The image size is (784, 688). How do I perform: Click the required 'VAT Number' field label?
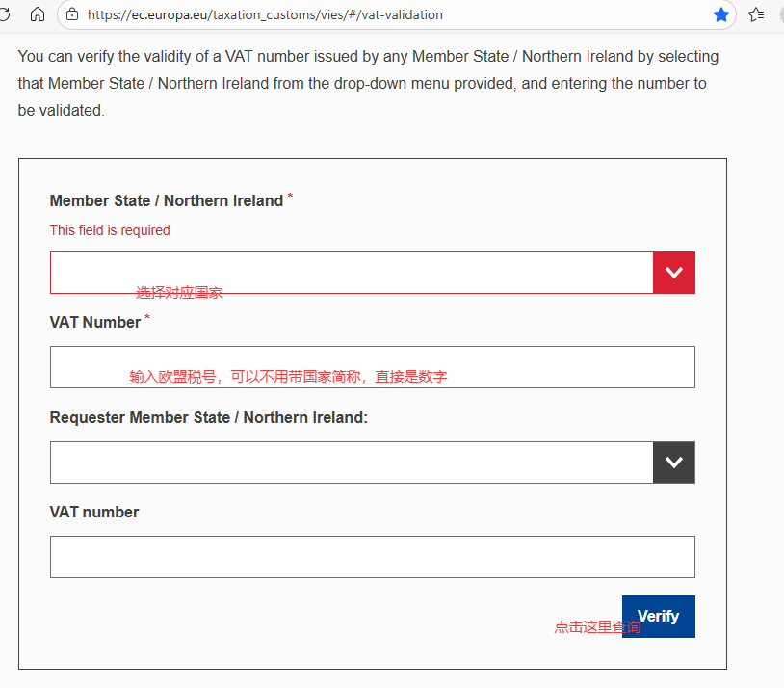95,323
